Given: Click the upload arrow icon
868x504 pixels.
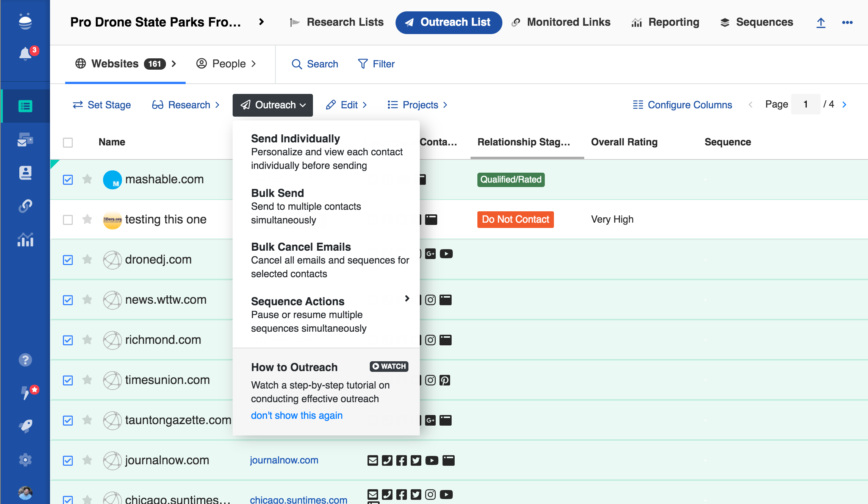Looking at the screenshot, I should pos(821,22).
